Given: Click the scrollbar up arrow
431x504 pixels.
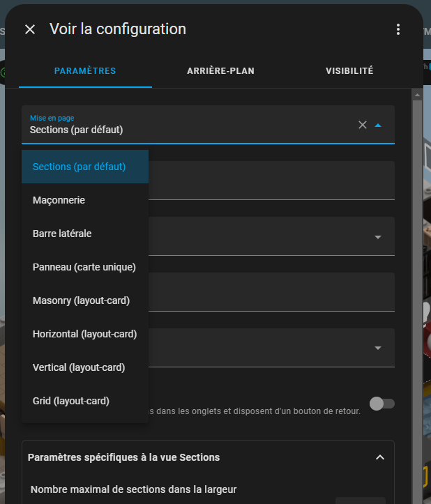Looking at the screenshot, I should click(x=417, y=95).
